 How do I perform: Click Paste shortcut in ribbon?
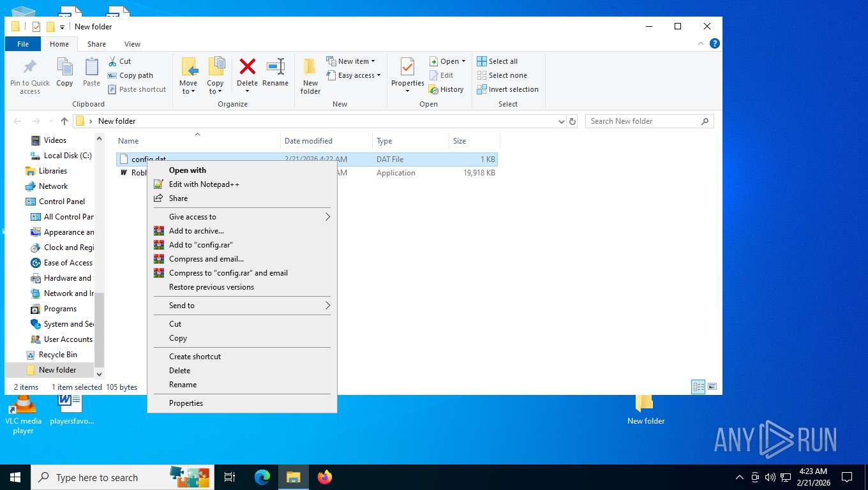point(137,89)
